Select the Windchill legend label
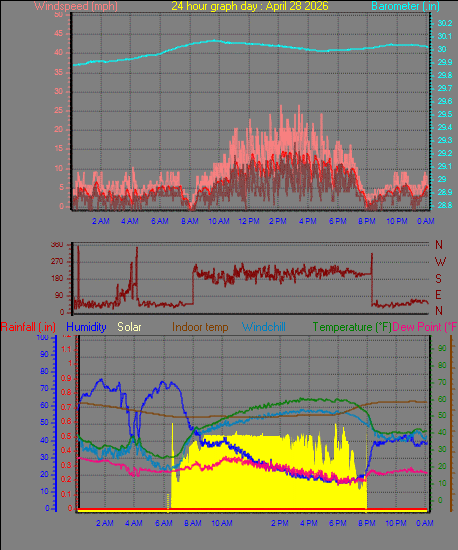This screenshot has height=550, width=458. click(264, 327)
